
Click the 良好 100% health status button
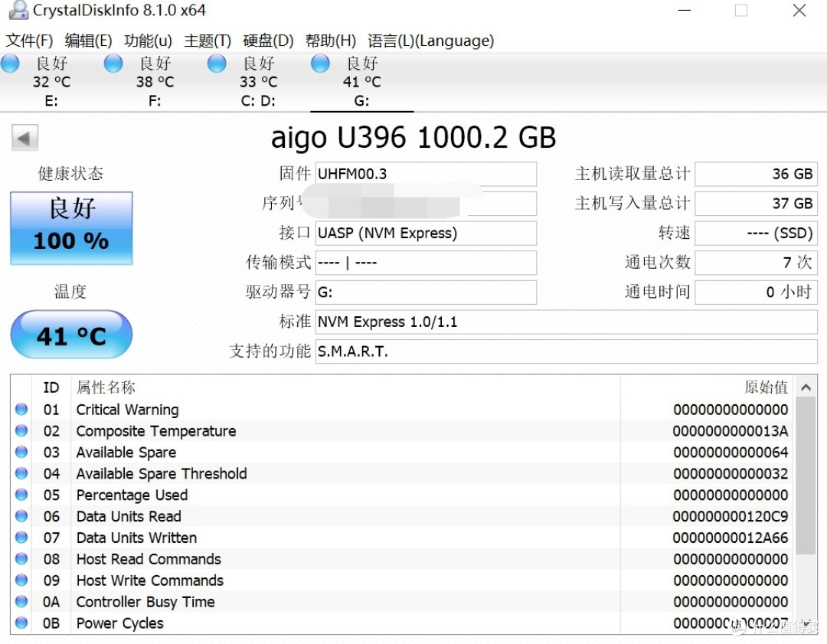coord(70,227)
